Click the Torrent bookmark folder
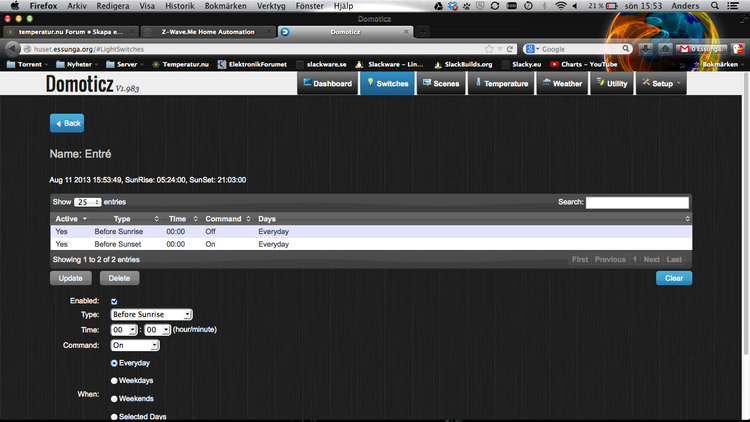Image resolution: width=750 pixels, height=422 pixels. pos(26,64)
